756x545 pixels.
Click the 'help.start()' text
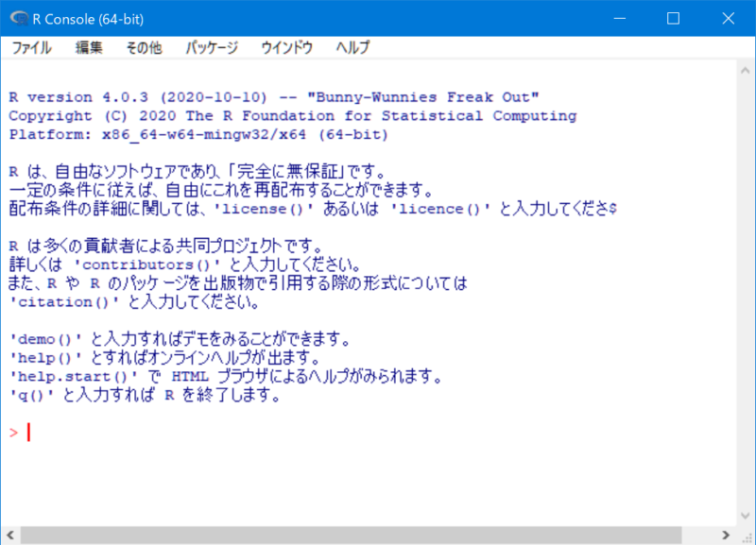click(x=73, y=376)
